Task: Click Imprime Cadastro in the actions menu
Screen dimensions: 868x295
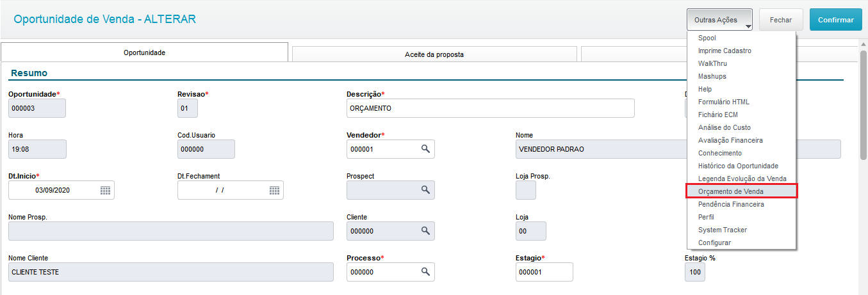Action: [725, 51]
